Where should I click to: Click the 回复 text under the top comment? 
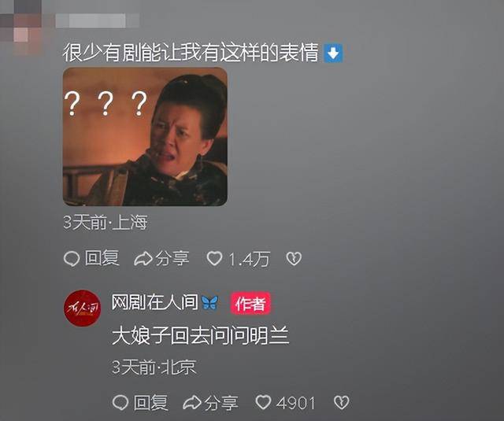pyautogui.click(x=102, y=258)
